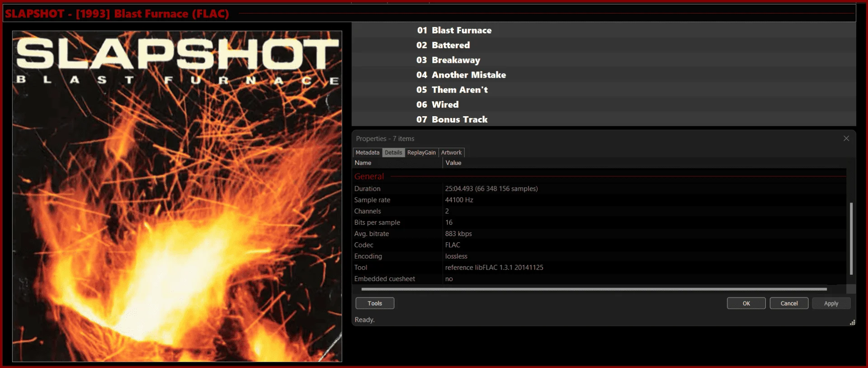Click the Slapshot album cover artwork

click(x=177, y=196)
